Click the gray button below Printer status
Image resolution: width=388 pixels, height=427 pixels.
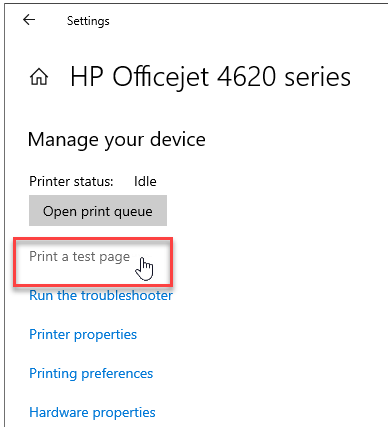pos(98,211)
